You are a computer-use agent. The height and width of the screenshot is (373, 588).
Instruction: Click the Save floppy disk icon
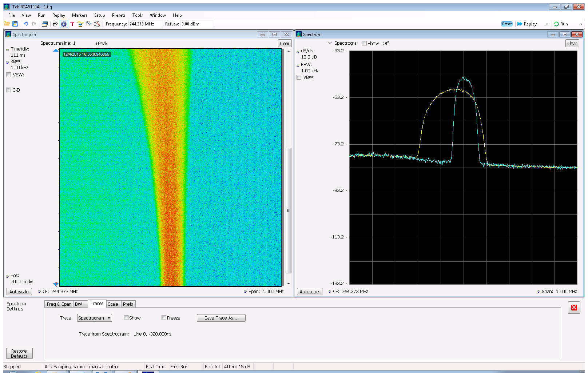15,24
